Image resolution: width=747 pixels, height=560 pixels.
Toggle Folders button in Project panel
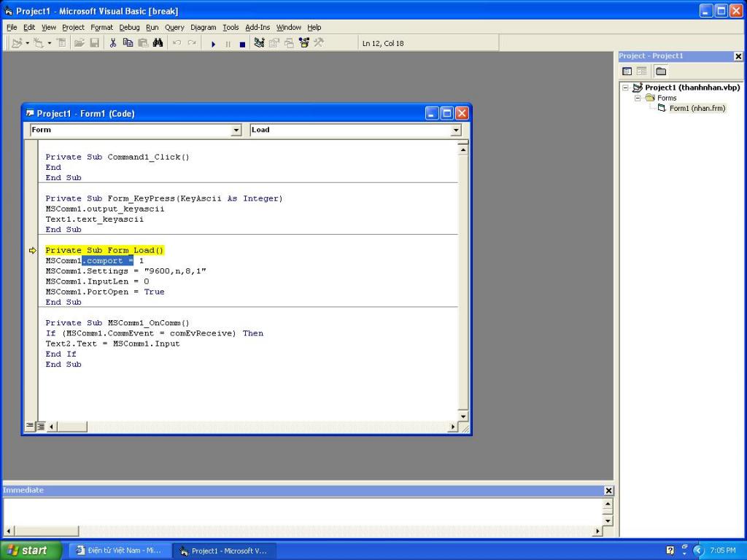pos(661,71)
